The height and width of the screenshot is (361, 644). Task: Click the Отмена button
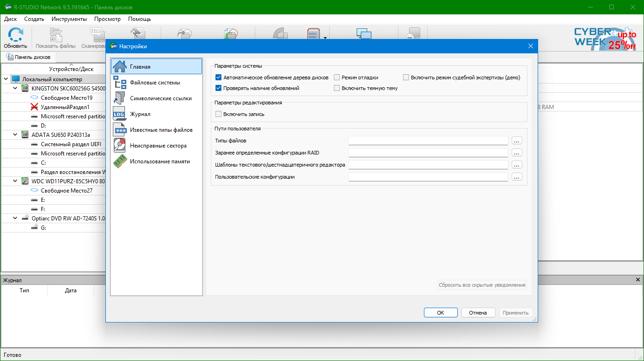478,313
